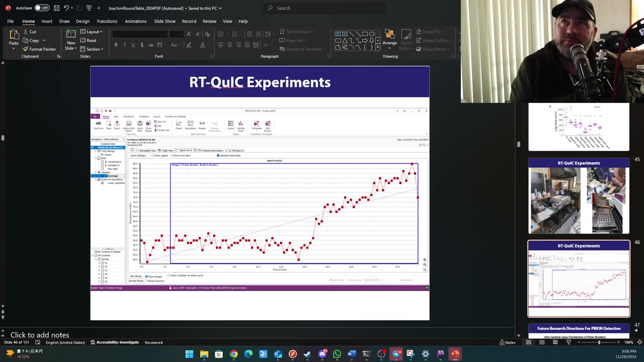Switch to Slide Sorter view
Viewport: 644px width, 362px height.
(x=542, y=342)
